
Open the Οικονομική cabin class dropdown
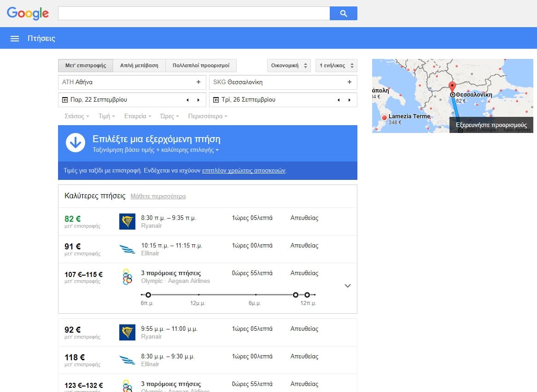289,66
